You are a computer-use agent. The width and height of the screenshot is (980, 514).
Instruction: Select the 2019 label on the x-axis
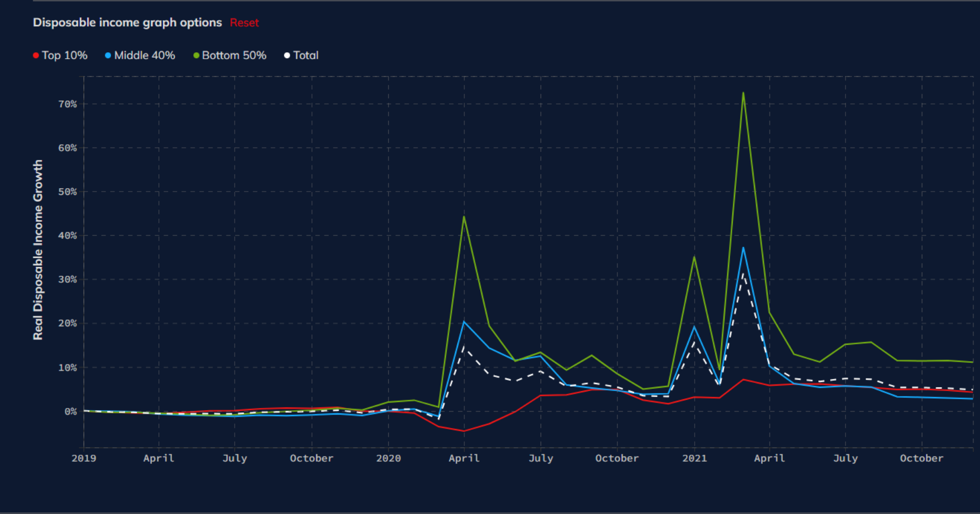pyautogui.click(x=83, y=458)
